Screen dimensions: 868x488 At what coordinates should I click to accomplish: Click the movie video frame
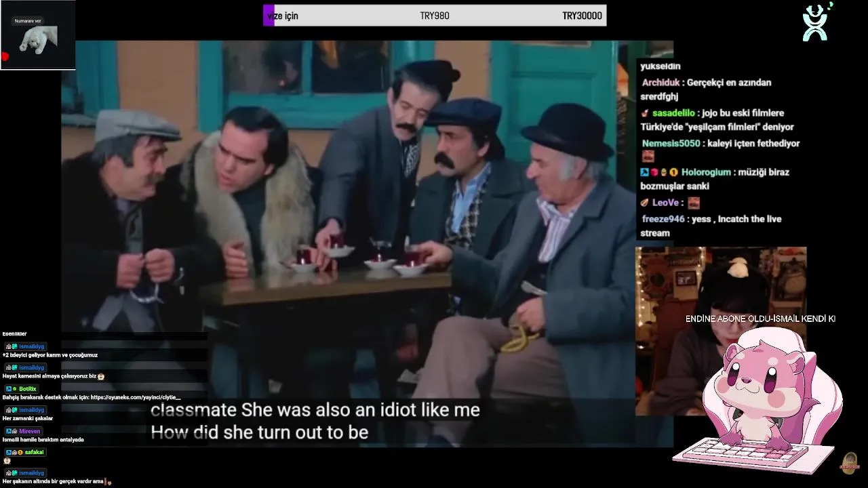[367, 244]
